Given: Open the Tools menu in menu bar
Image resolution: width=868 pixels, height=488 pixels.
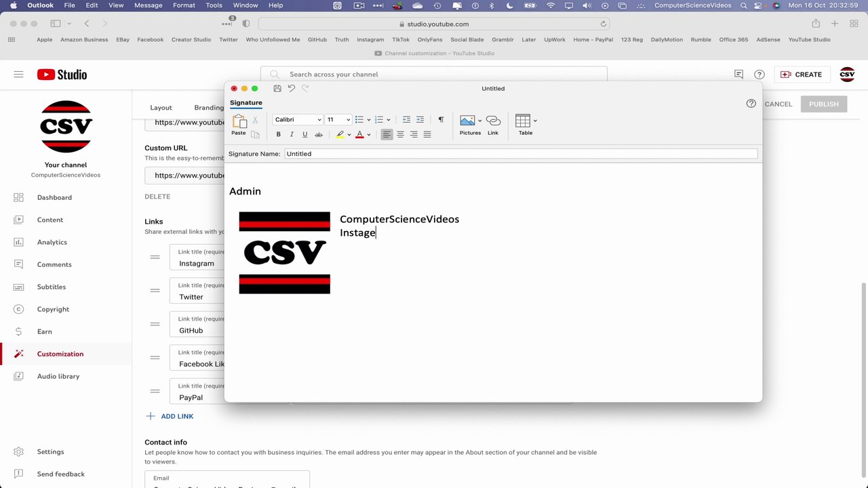Looking at the screenshot, I should pos(214,5).
